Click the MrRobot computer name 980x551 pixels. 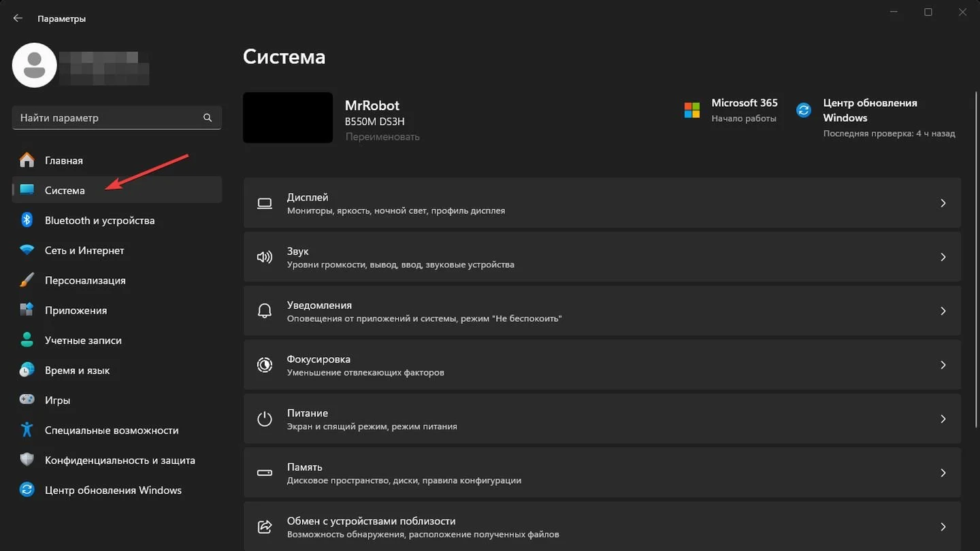372,105
